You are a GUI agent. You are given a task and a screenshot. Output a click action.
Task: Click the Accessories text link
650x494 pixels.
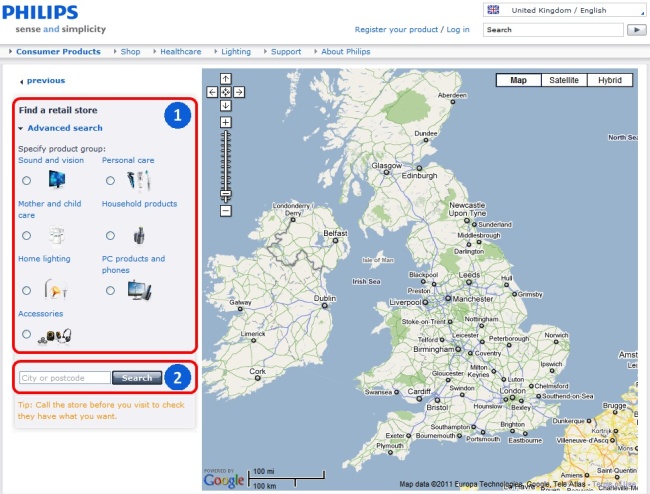tap(41, 314)
